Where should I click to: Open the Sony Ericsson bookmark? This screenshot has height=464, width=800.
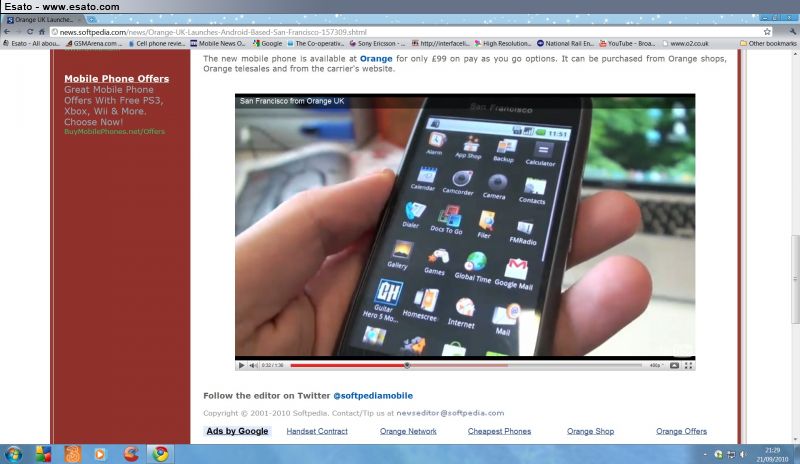377,43
